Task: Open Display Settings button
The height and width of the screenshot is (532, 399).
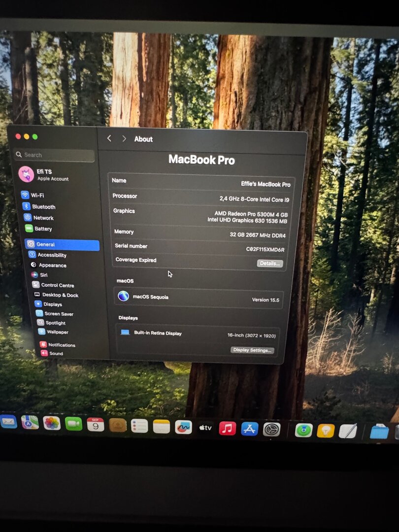Action: pos(252,350)
